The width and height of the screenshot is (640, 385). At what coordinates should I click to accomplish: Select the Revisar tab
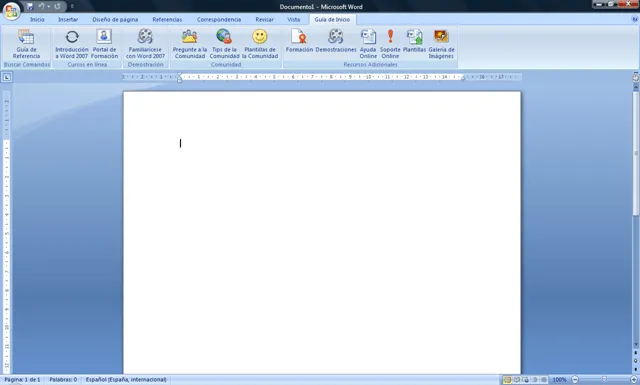[264, 20]
